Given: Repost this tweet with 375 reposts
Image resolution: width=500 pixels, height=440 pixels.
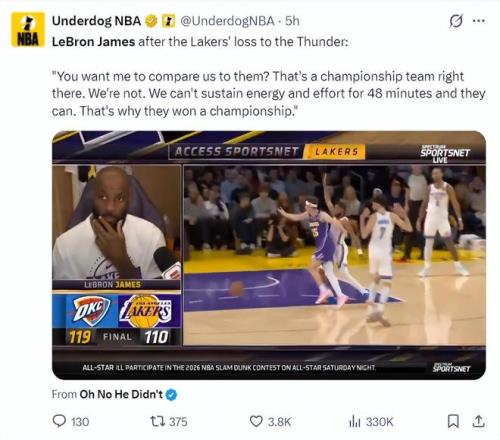Looking at the screenshot, I should point(156,421).
